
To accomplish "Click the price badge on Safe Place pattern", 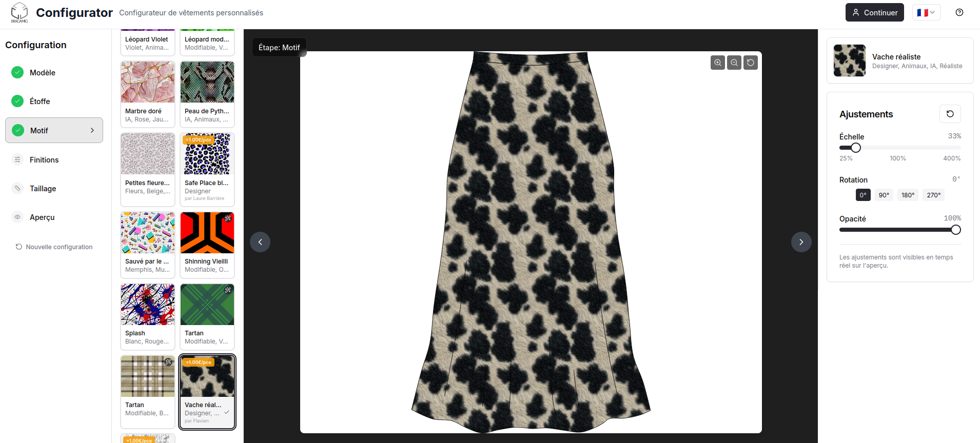I will click(x=199, y=139).
